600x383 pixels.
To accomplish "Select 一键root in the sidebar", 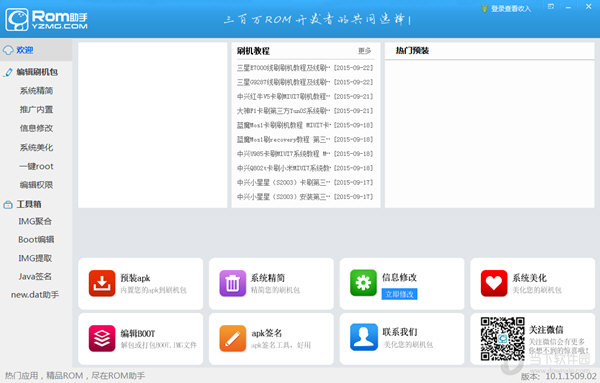I will pos(36,166).
